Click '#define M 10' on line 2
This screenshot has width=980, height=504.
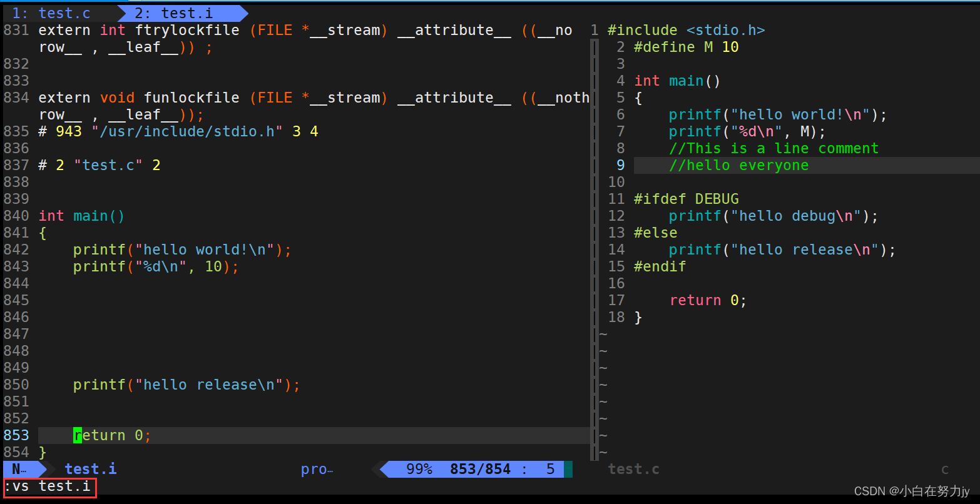click(687, 47)
